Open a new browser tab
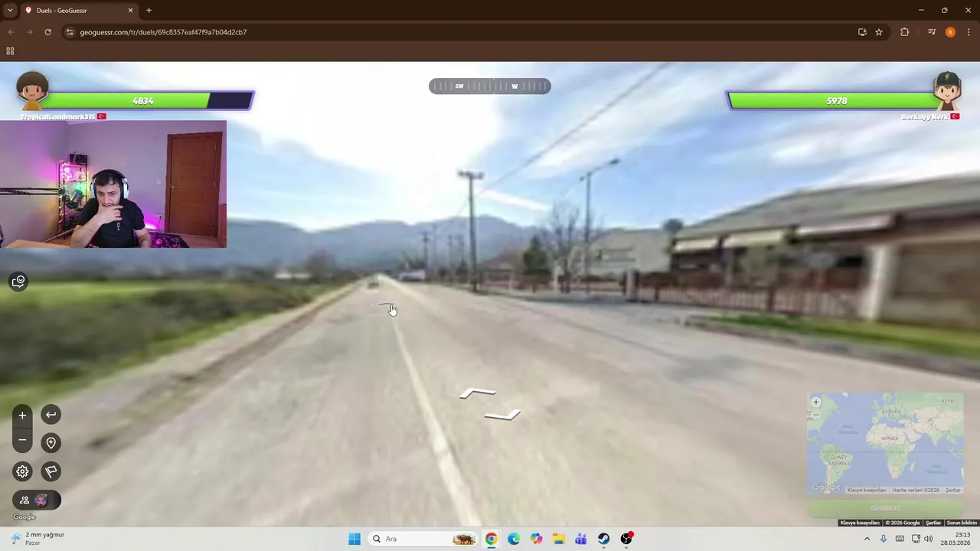 [149, 11]
